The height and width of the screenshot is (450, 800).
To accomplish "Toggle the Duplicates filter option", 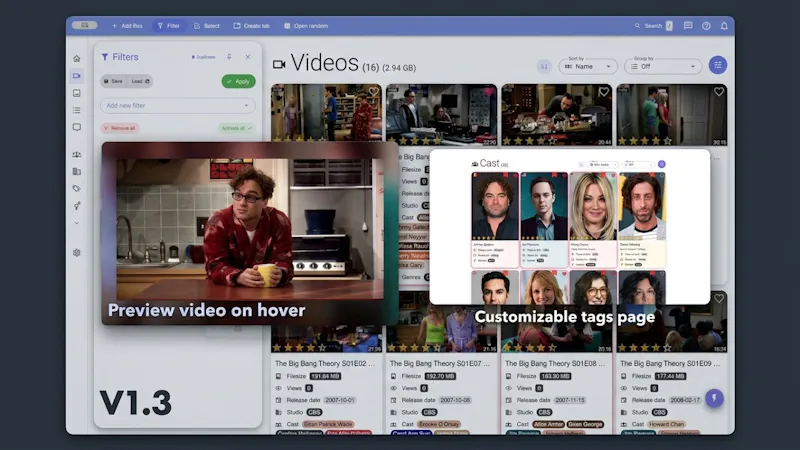I will click(203, 57).
